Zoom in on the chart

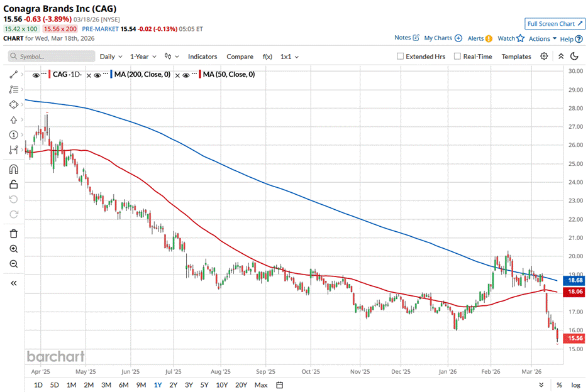pos(13,249)
